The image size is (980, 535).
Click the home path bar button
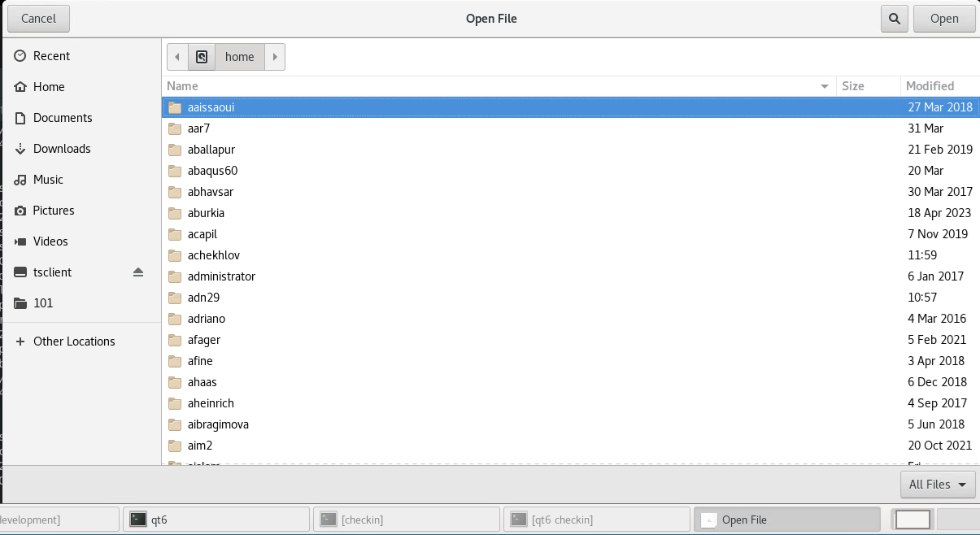240,57
